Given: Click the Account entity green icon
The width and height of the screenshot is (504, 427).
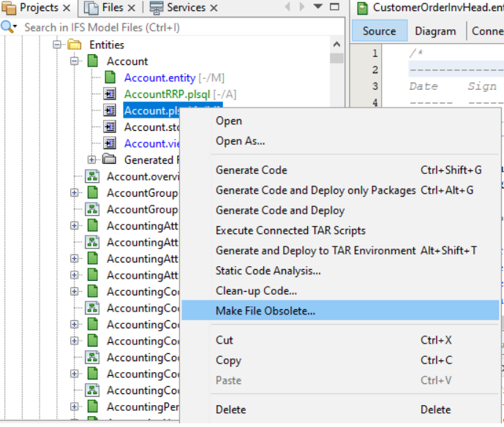Looking at the screenshot, I should [93, 61].
